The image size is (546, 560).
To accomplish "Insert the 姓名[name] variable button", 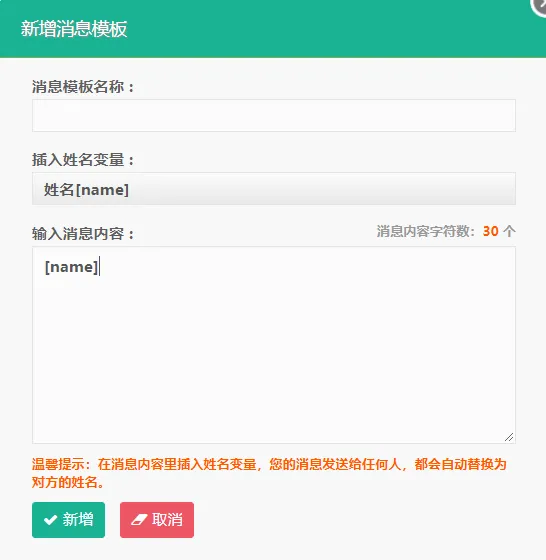I will pyautogui.click(x=274, y=189).
